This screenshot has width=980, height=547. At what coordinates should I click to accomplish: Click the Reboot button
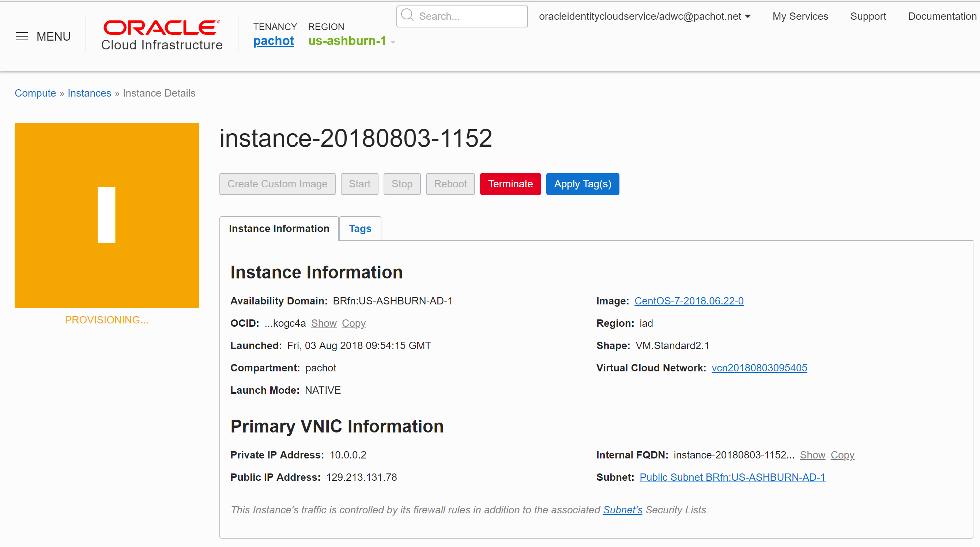pyautogui.click(x=451, y=184)
